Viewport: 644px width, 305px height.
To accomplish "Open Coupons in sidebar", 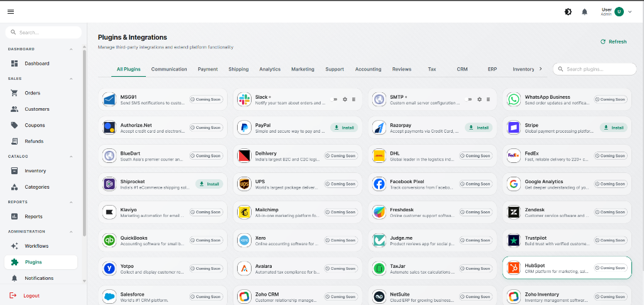I will tap(41, 125).
